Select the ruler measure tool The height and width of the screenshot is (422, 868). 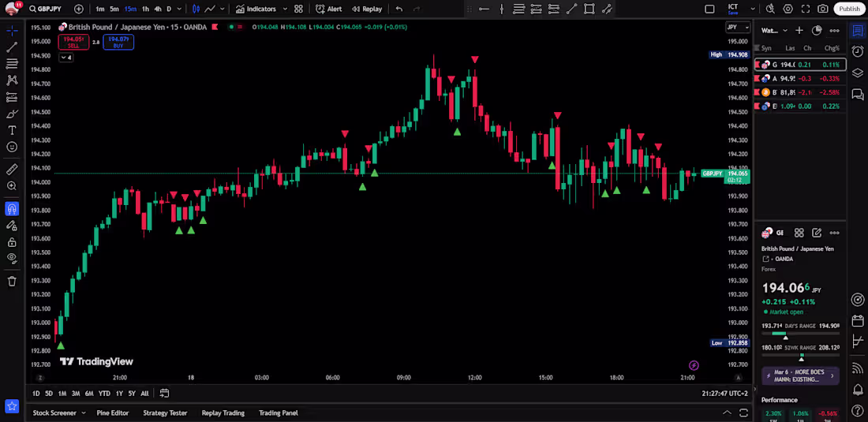tap(12, 170)
